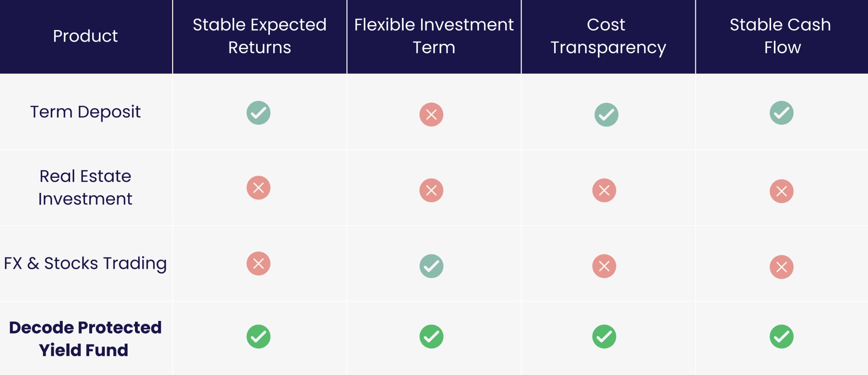Select the Cost Transparency column header
The width and height of the screenshot is (868, 375).
coord(608,36)
